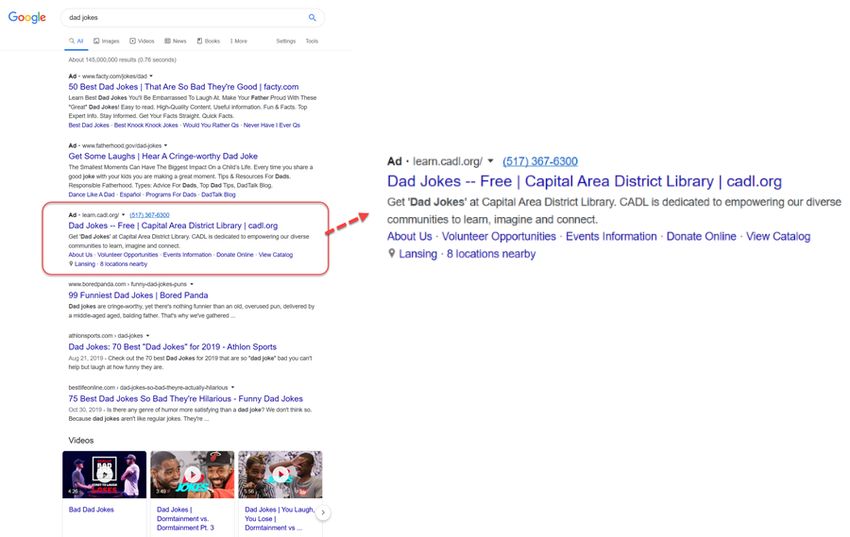Click Events Information in the enlarged ad
Screen dimensions: 850x537
click(611, 236)
